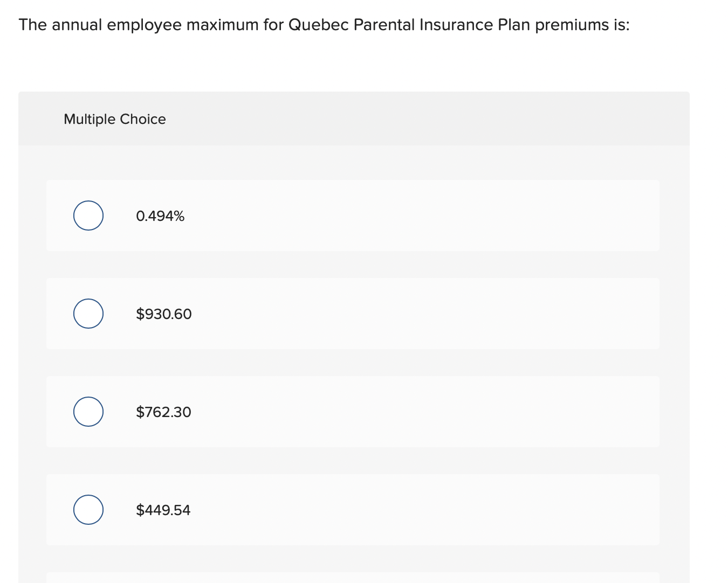This screenshot has width=728, height=583.
Task: Select the radio button for $449.54
Action: pyautogui.click(x=88, y=509)
